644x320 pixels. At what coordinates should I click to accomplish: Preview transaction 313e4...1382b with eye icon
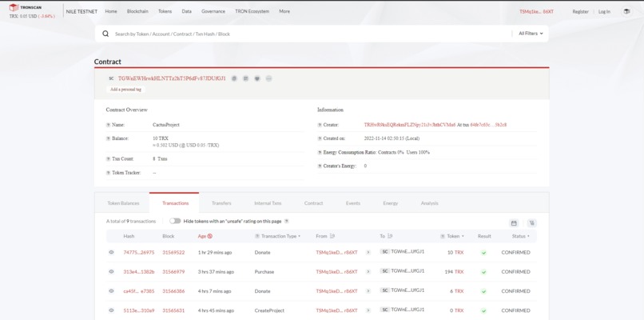click(111, 271)
